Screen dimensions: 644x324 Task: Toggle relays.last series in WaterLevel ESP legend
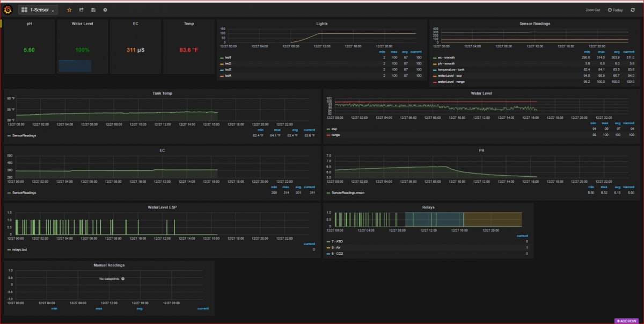19,249
